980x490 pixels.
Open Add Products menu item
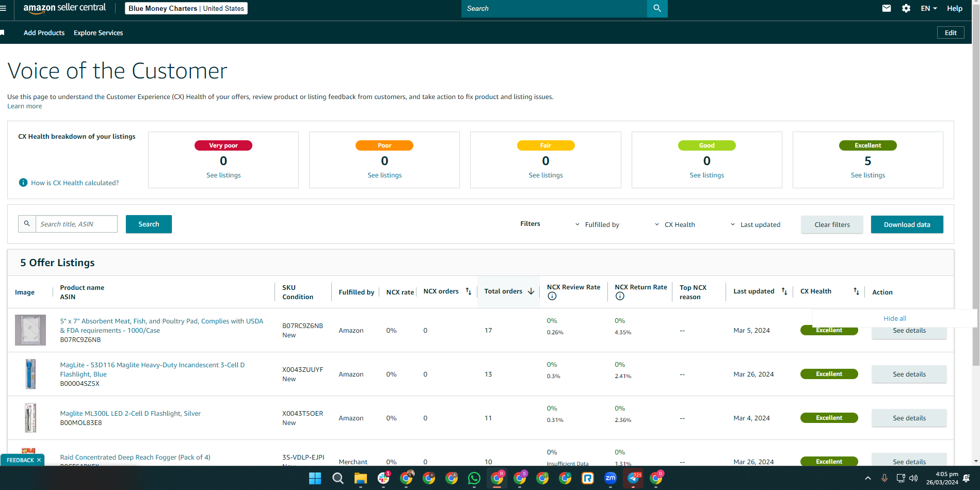[x=44, y=32]
